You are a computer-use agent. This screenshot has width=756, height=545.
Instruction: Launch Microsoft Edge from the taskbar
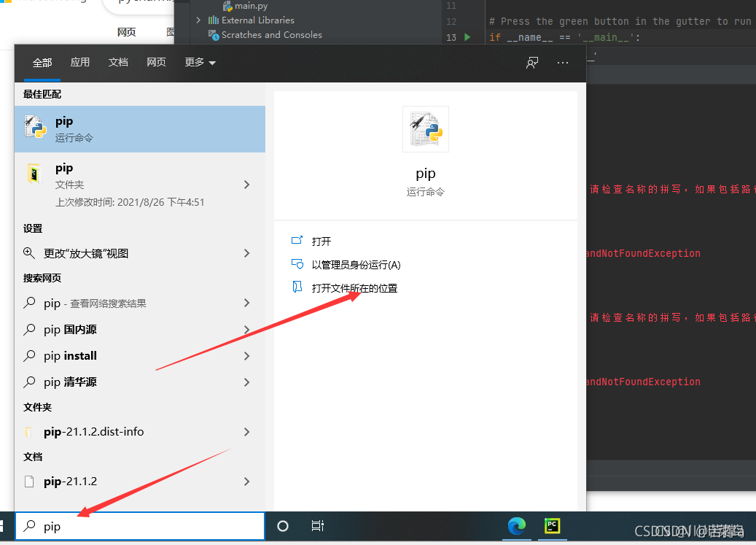click(517, 525)
